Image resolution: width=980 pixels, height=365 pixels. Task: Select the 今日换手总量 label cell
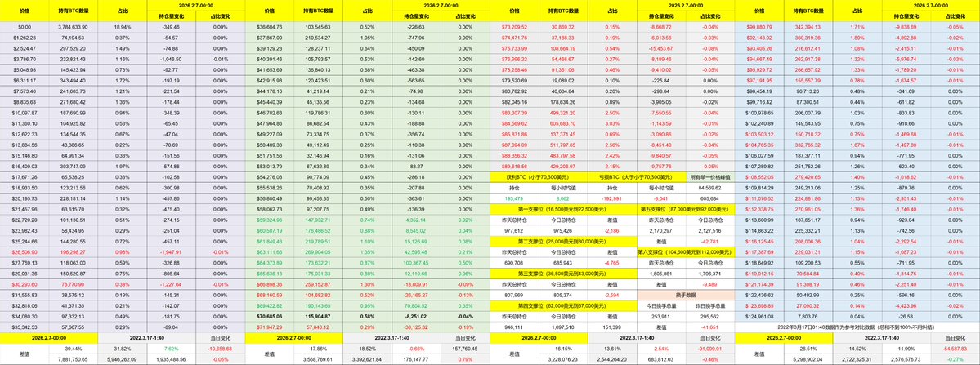point(661,305)
